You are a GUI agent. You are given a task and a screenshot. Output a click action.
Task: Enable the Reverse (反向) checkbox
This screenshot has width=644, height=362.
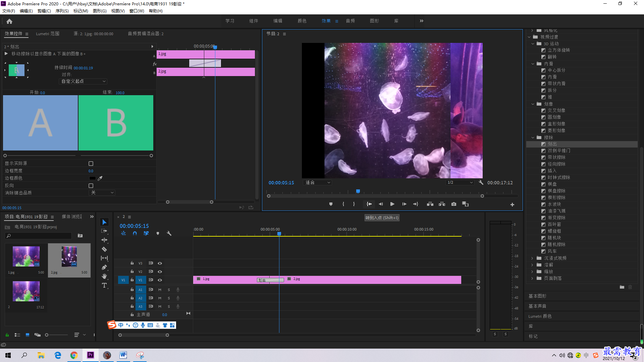(91, 186)
